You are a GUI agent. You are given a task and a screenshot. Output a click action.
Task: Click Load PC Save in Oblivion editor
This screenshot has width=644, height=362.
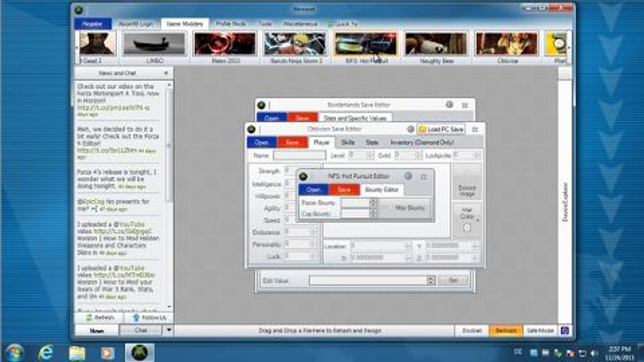(441, 129)
